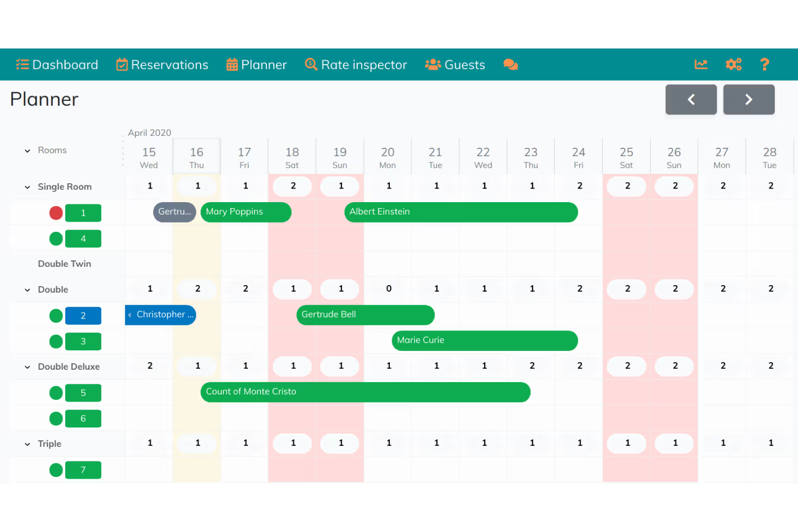
Task: Open Count of Monte Cristo reservation
Action: [x=366, y=392]
